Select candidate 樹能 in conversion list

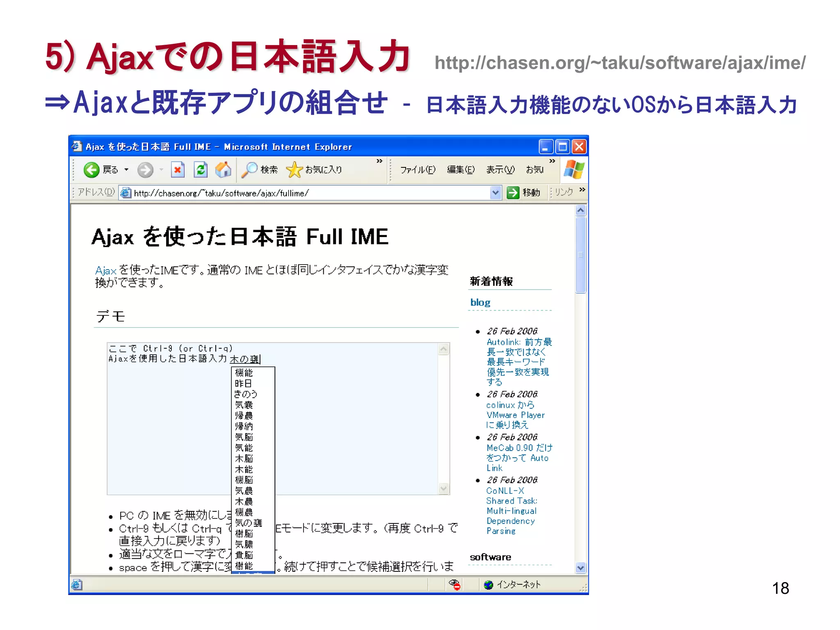point(244,566)
